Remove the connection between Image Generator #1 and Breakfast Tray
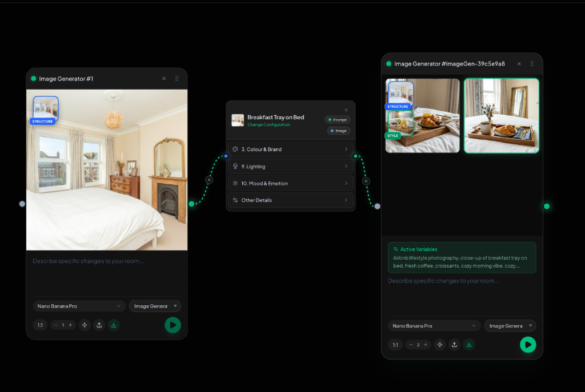Image resolution: width=585 pixels, height=392 pixels. coord(209,180)
